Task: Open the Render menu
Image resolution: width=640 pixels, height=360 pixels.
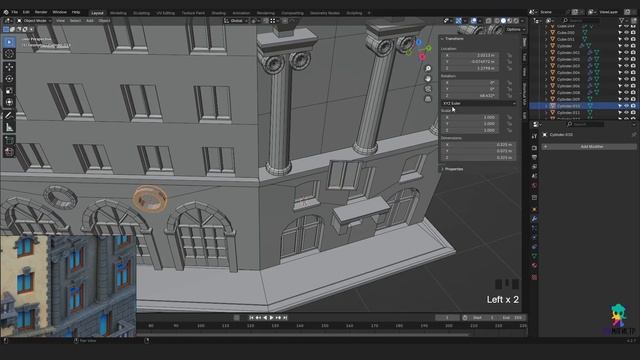Action: click(41, 12)
